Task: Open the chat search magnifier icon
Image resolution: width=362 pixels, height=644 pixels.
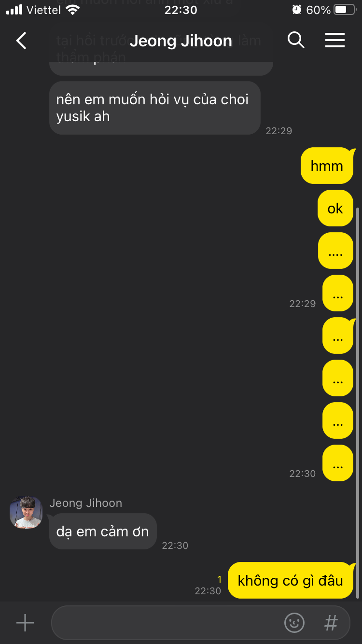Action: pos(296,40)
